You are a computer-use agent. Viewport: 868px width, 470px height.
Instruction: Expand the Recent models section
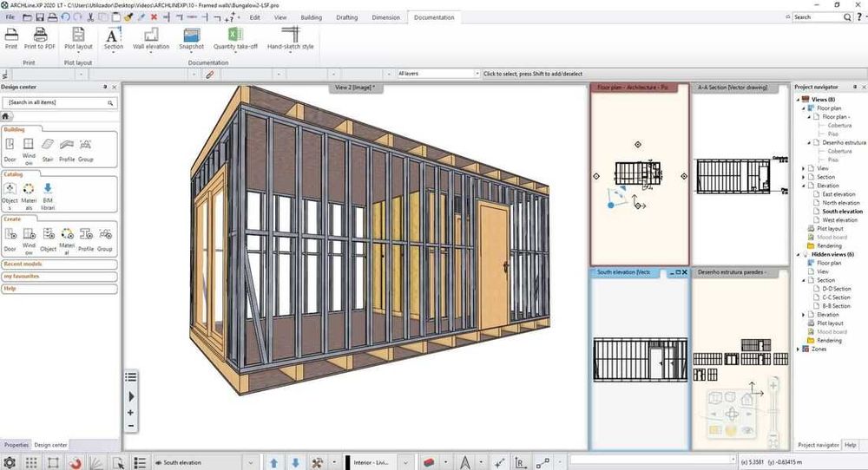(x=24, y=264)
